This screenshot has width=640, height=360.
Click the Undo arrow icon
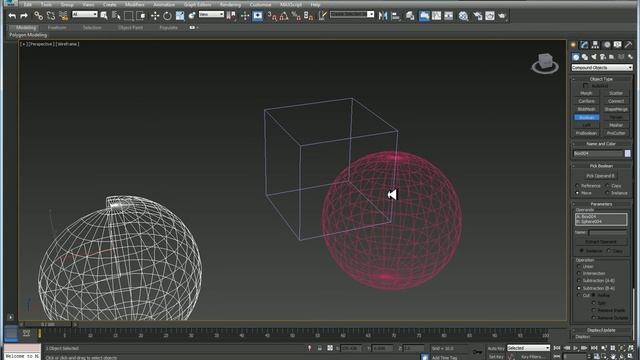pyautogui.click(x=12, y=16)
